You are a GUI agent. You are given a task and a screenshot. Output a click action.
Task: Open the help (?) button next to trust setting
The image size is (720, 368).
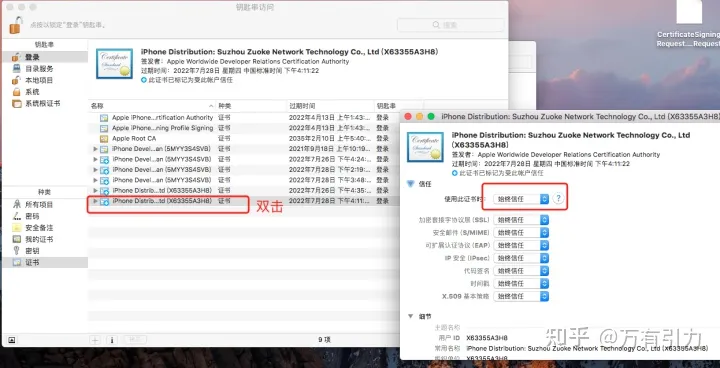tap(558, 198)
